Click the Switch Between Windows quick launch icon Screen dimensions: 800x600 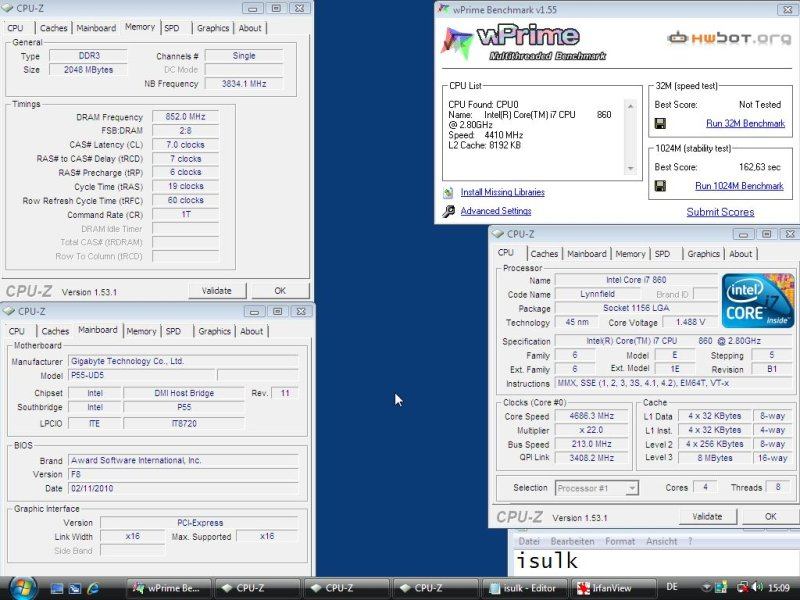[x=75, y=588]
